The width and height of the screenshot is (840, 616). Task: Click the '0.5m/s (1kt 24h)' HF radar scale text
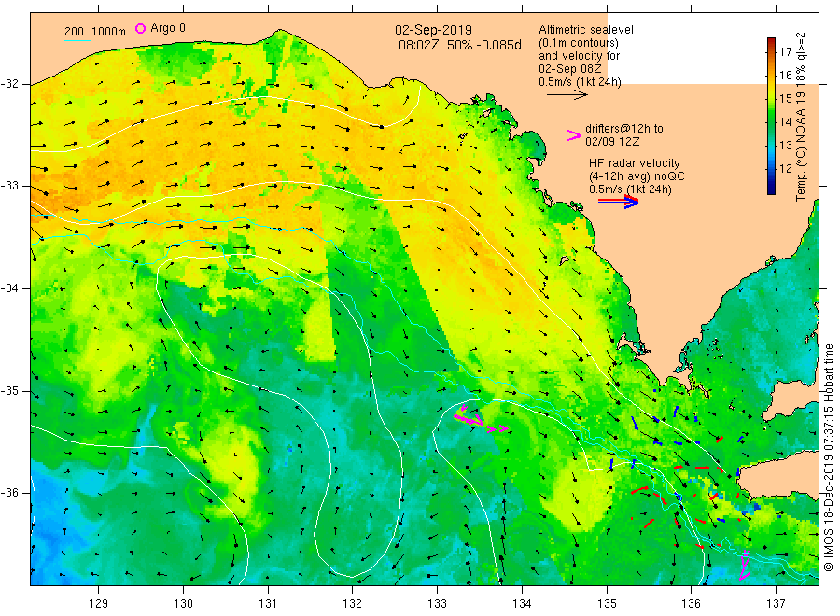click(630, 189)
